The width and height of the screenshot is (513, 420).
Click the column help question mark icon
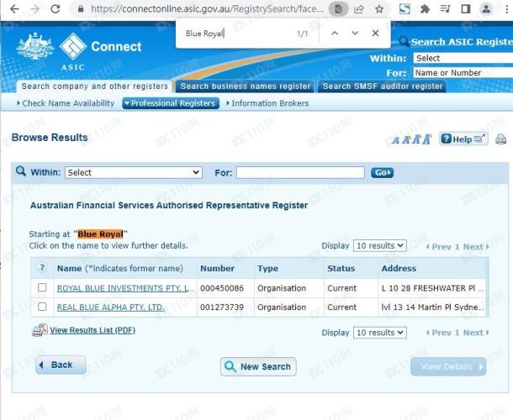(x=42, y=268)
